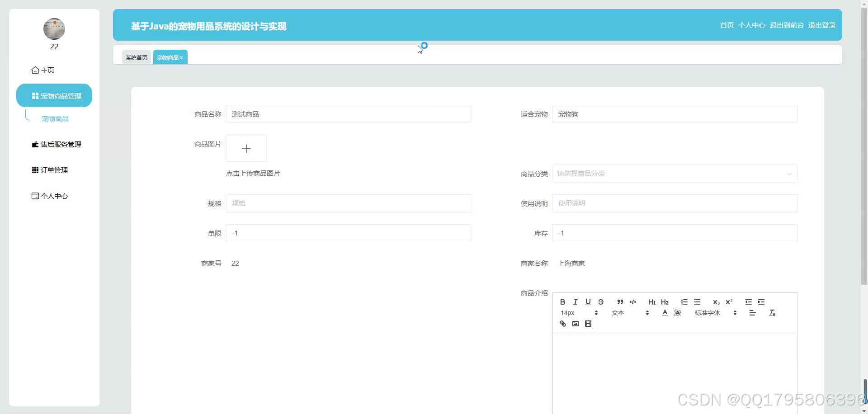868x414 pixels.
Task: Insert a hyperlink in the editor
Action: click(x=562, y=324)
